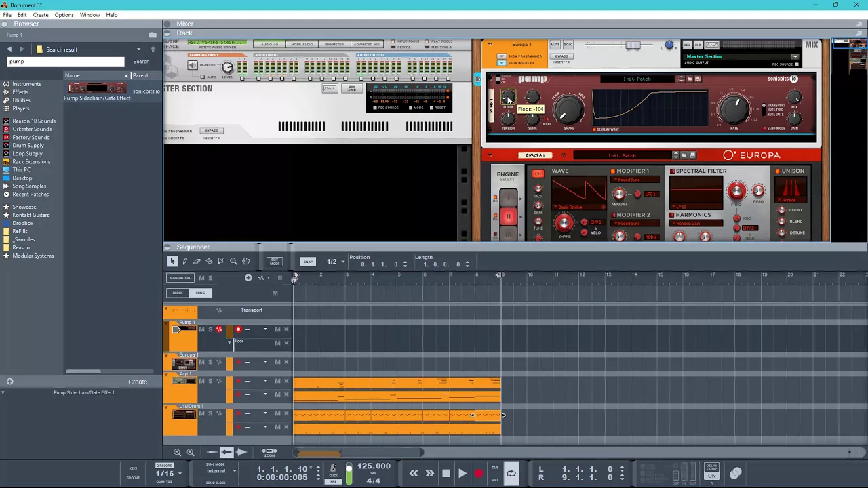Open the Options menu

click(x=64, y=15)
